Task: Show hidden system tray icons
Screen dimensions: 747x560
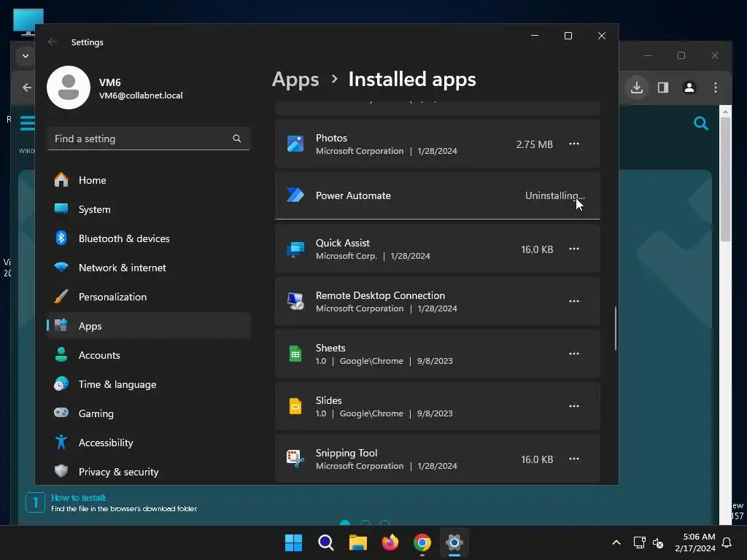Action: [616, 542]
